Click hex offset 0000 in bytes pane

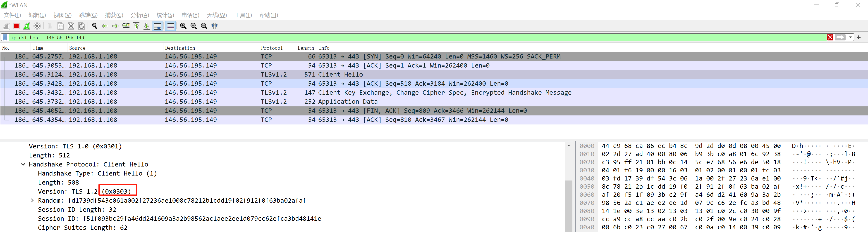[587, 146]
